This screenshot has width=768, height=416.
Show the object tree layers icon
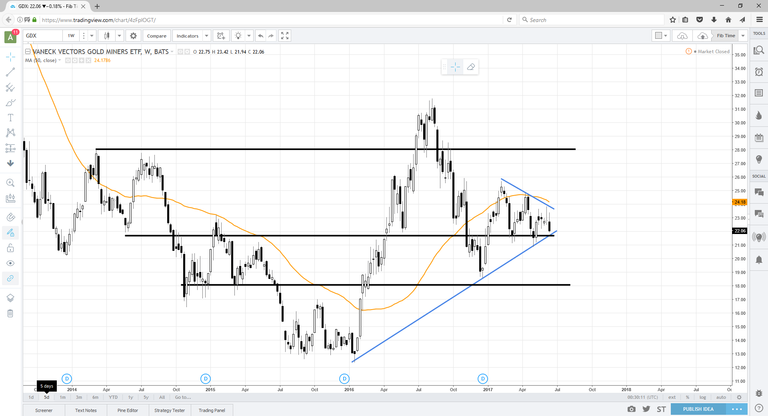(x=10, y=298)
